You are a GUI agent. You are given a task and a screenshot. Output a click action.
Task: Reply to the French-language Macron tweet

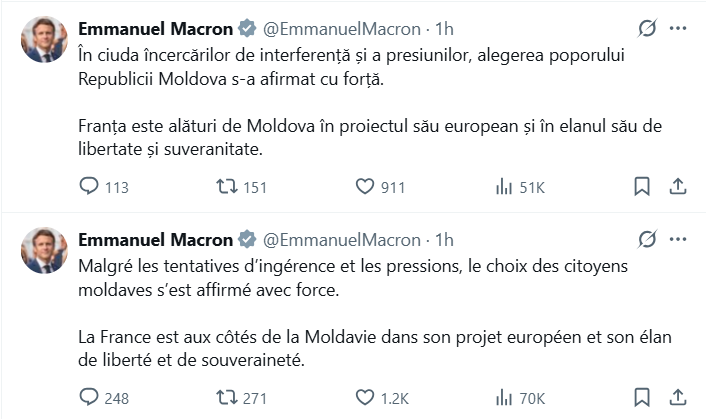pyautogui.click(x=89, y=398)
